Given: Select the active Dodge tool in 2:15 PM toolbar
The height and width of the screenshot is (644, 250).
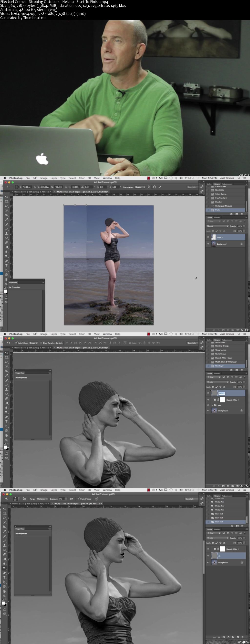Looking at the screenshot, I should [4, 568].
